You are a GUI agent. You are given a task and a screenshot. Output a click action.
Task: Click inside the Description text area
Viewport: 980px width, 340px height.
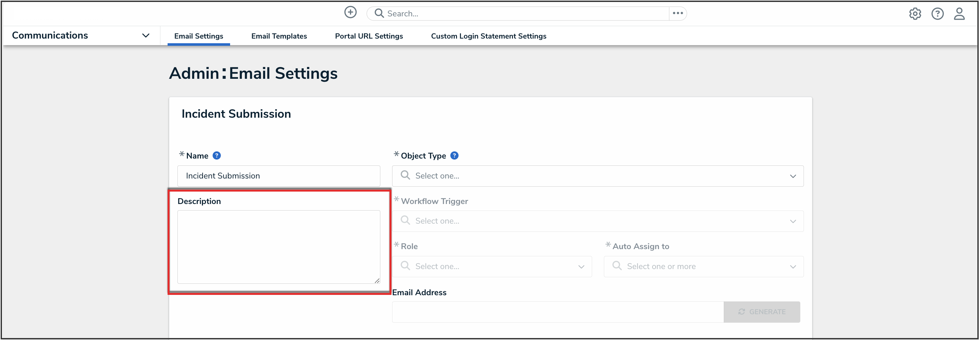pyautogui.click(x=279, y=247)
